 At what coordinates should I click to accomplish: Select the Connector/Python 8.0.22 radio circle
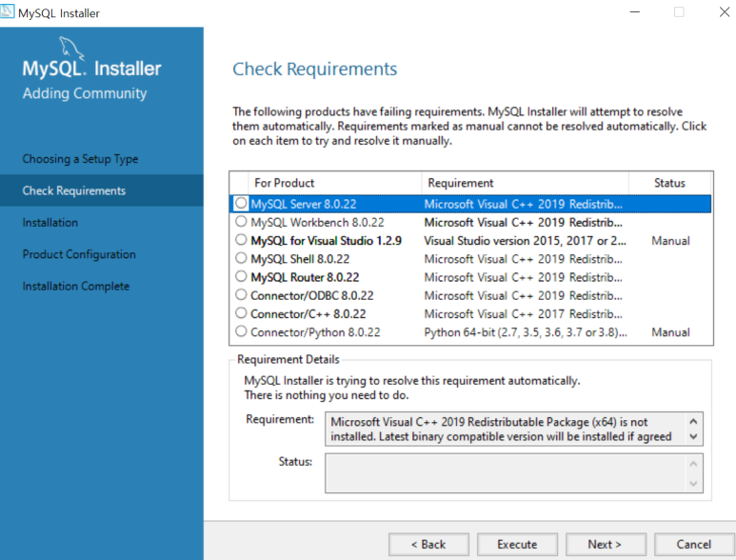pos(241,331)
